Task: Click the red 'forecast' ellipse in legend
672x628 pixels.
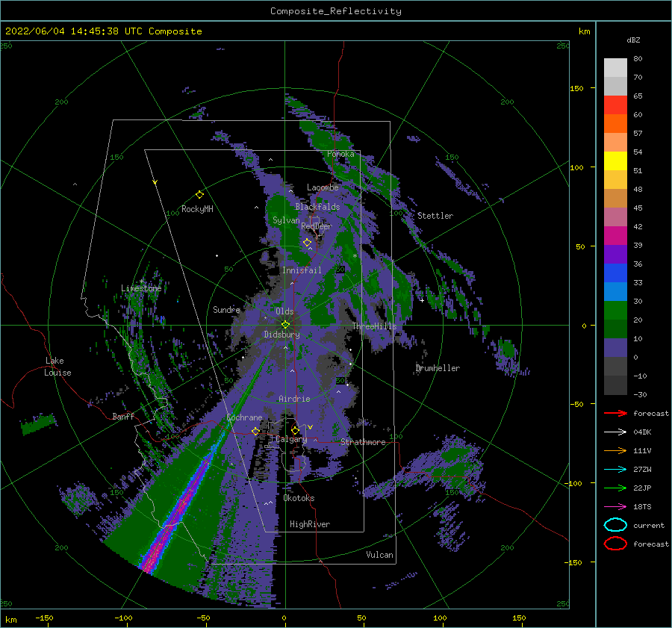Action: pos(615,544)
